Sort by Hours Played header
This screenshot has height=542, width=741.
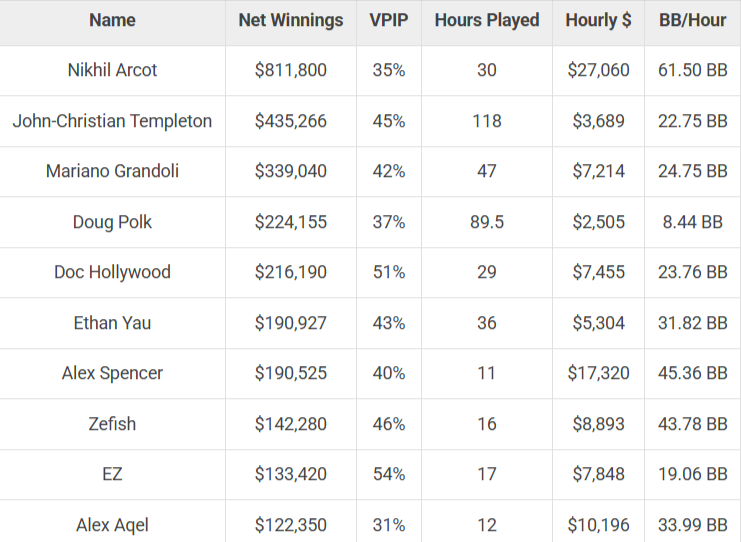[x=487, y=20]
